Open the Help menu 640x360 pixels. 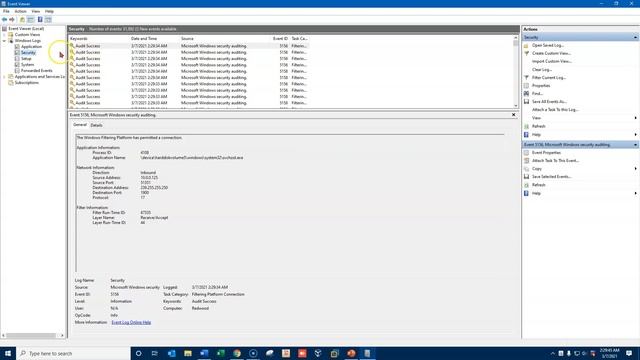(x=49, y=11)
